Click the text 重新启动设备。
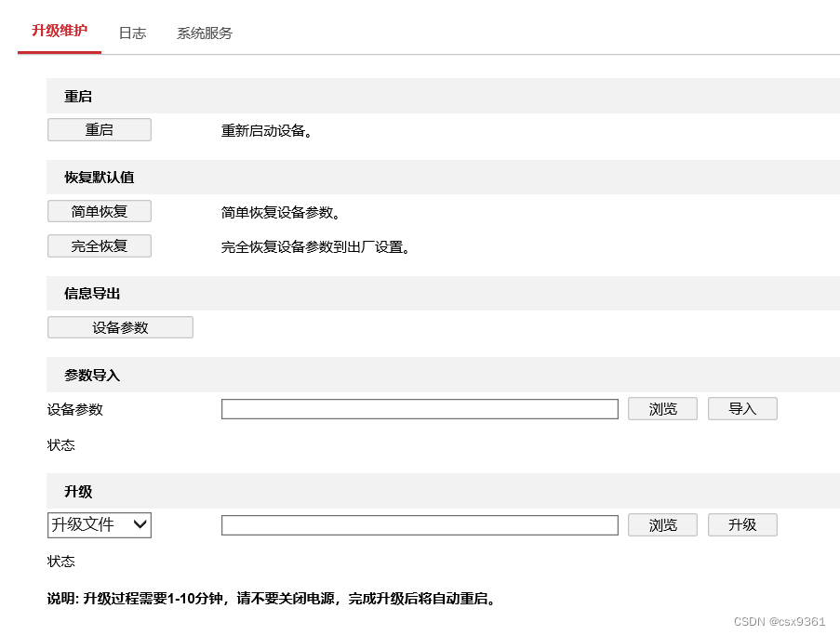The height and width of the screenshot is (635, 840). point(266,131)
